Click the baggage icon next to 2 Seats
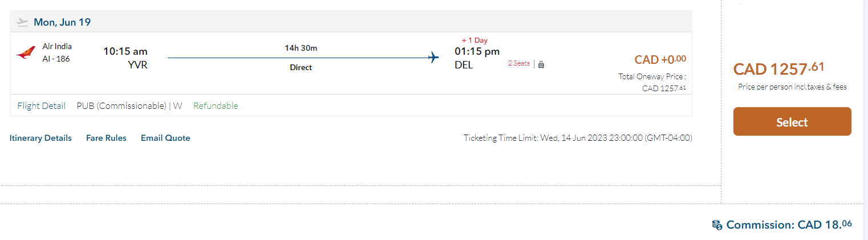 (541, 64)
